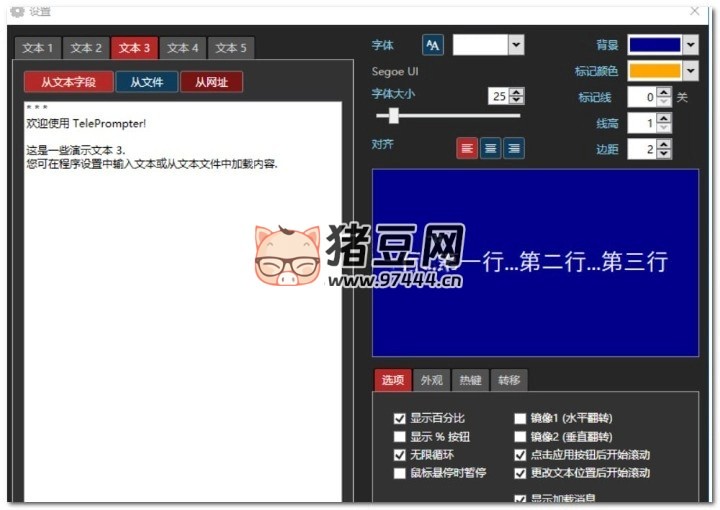720x510 pixels.
Task: Open the 热键 tab
Action: pos(469,380)
